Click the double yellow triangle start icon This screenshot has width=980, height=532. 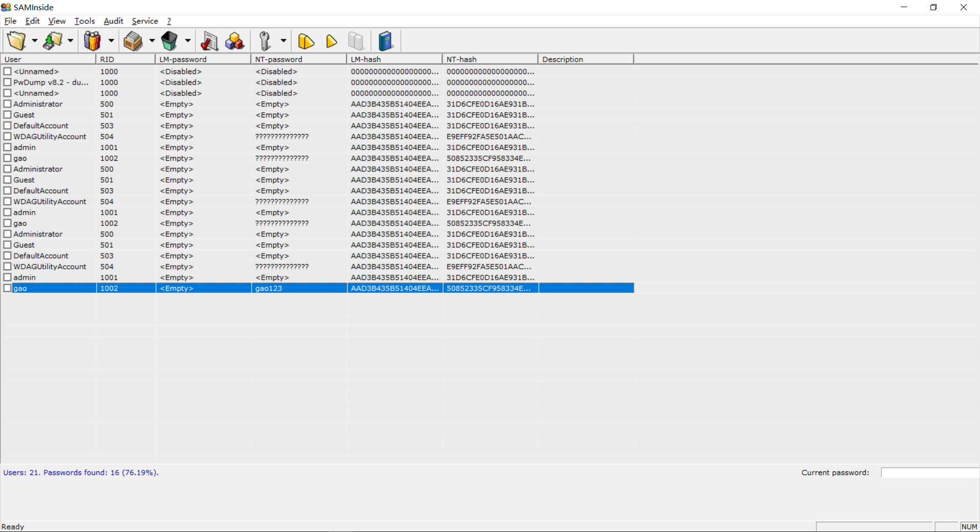pos(306,41)
